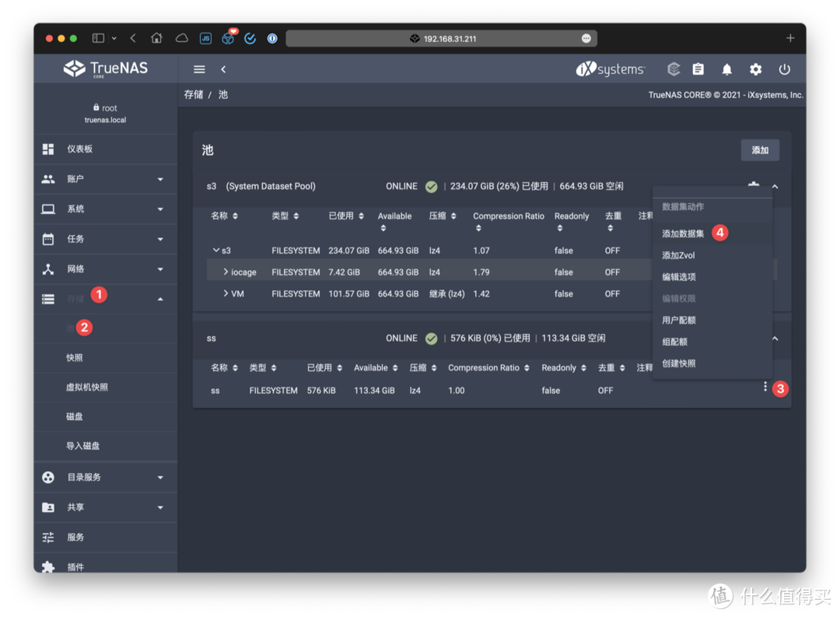Sort s3 table by 名称 column
The width and height of the screenshot is (840, 617).
point(225,216)
